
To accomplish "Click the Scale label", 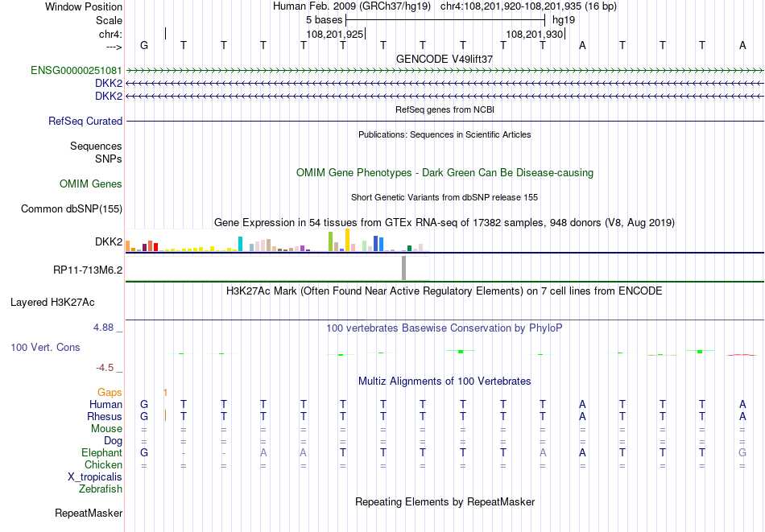I will (x=110, y=20).
